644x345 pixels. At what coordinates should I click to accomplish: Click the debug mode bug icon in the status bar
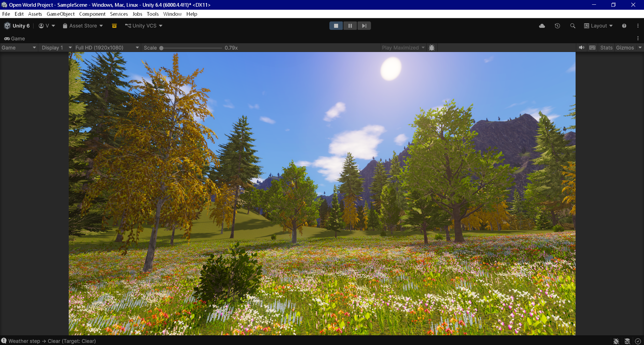[x=616, y=341]
